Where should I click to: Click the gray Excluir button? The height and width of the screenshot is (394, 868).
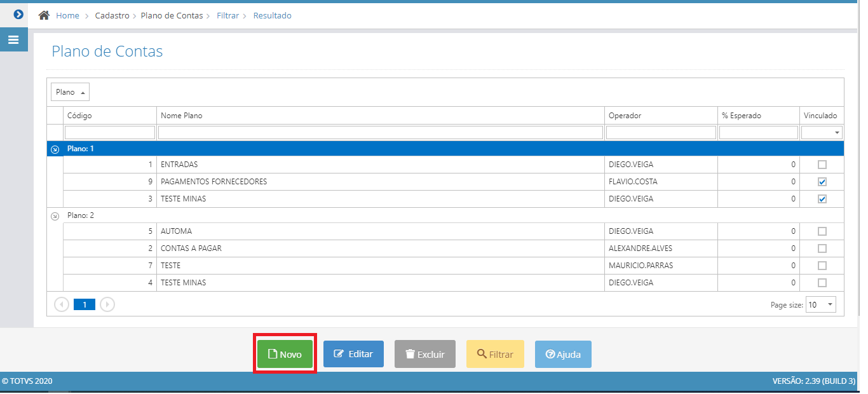point(425,354)
